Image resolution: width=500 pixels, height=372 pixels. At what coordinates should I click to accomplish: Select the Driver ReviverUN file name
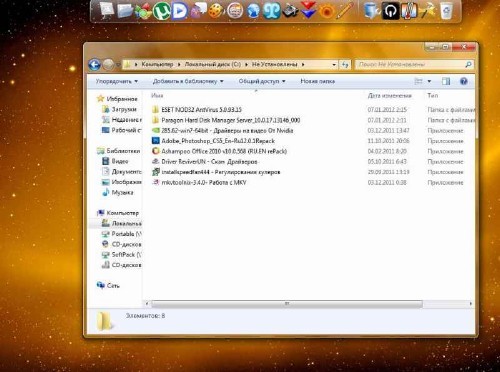tap(209, 162)
